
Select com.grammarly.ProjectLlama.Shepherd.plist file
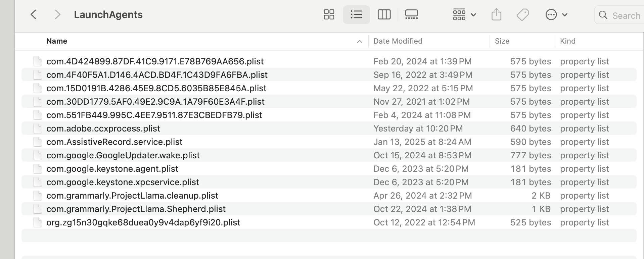pyautogui.click(x=136, y=209)
